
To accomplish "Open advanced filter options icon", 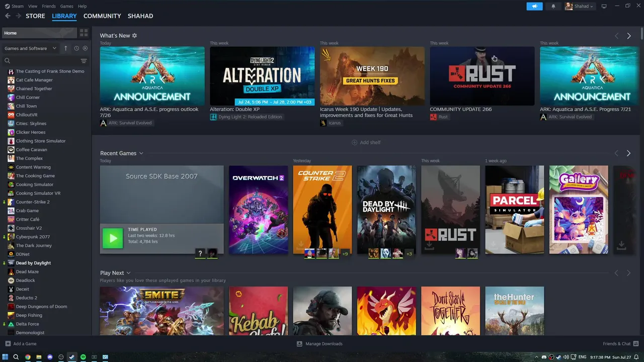I will pyautogui.click(x=84, y=61).
